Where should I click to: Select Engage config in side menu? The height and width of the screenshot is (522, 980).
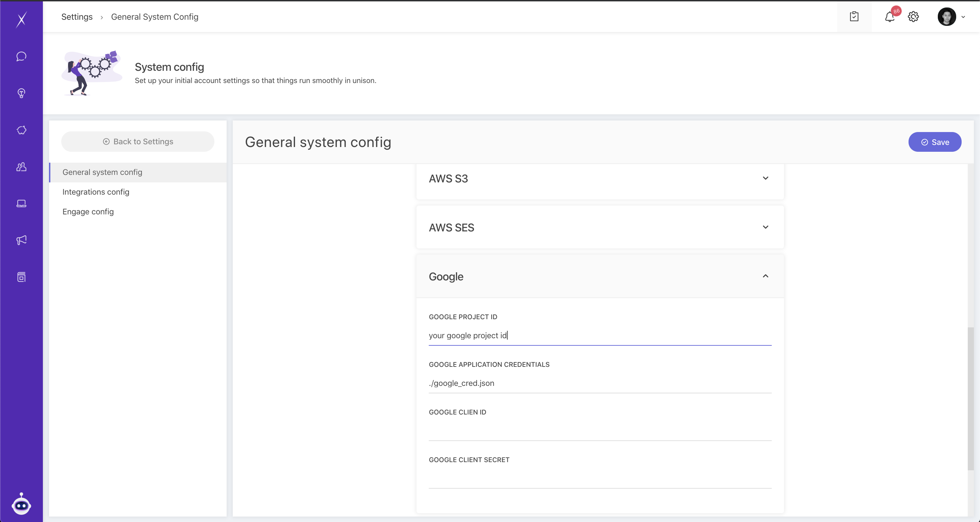click(x=88, y=212)
